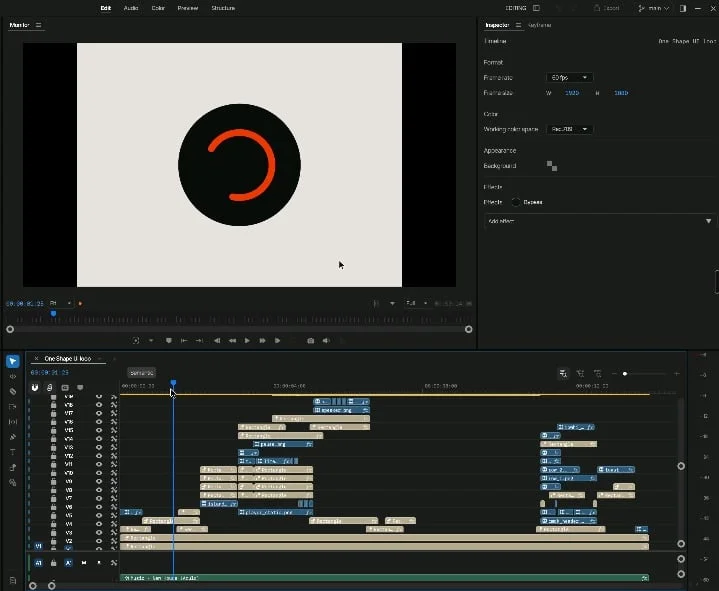Click the speaker volume icon in monitor controls
This screenshot has height=591, width=719.
click(x=326, y=341)
